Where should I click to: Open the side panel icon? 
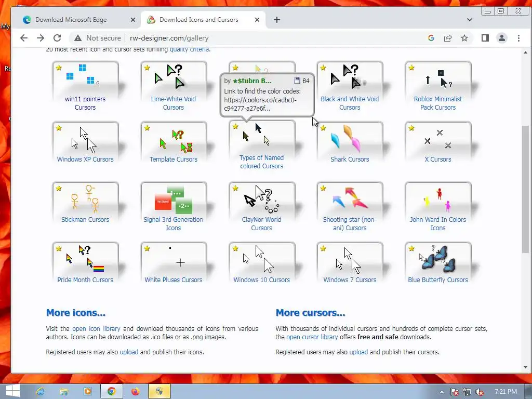point(485,38)
